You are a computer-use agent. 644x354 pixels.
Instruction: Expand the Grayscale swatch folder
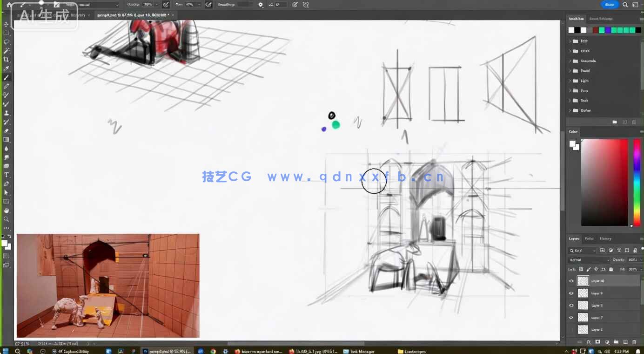click(x=570, y=61)
